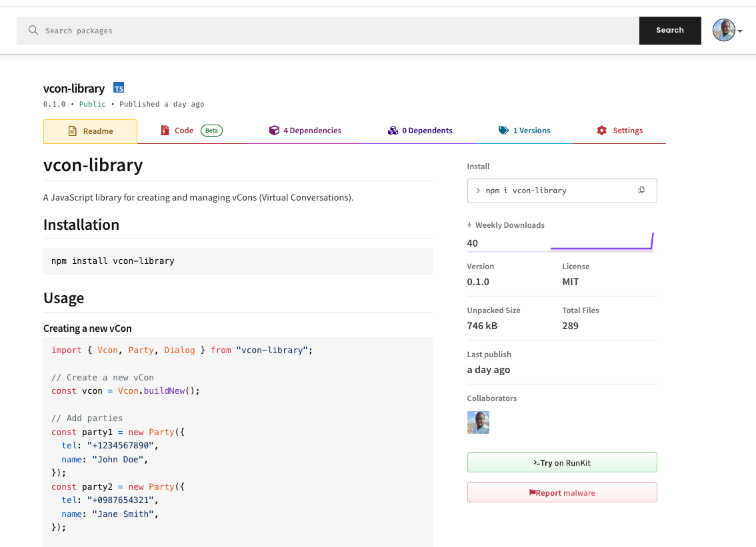Open the 4 Dependencies tab
This screenshot has height=547, width=756.
[305, 131]
